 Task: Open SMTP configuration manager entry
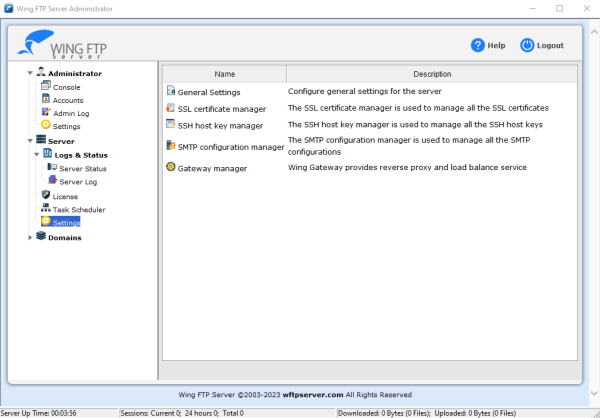[x=231, y=147]
